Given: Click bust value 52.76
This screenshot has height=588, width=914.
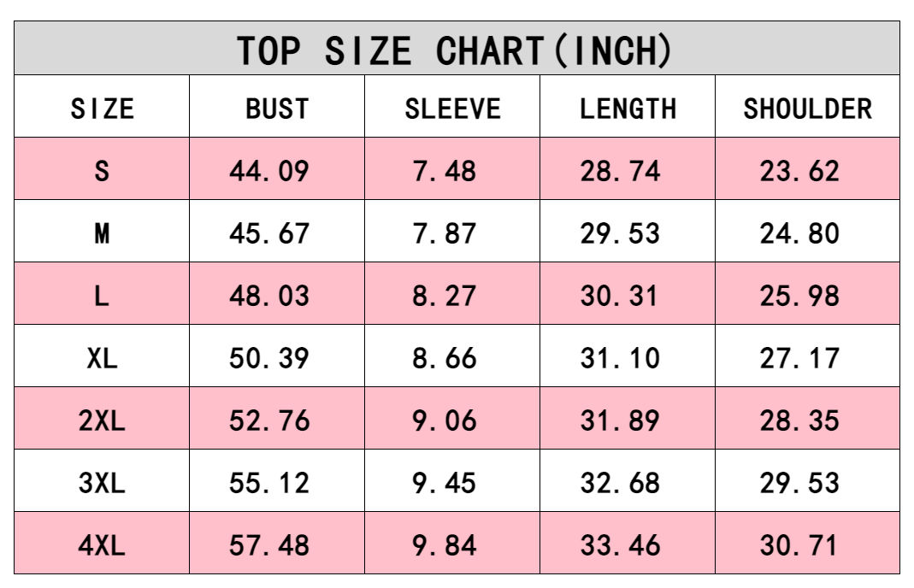Looking at the screenshot, I should [269, 420].
